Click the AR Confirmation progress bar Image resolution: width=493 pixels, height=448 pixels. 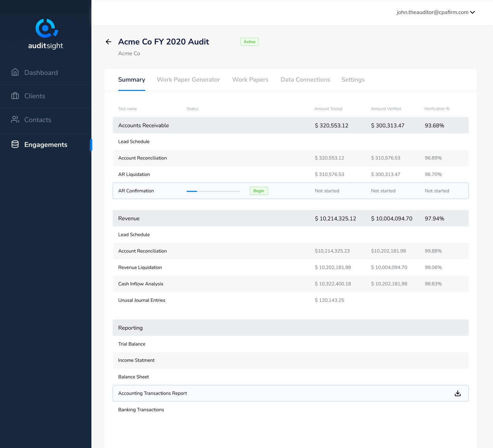213,191
